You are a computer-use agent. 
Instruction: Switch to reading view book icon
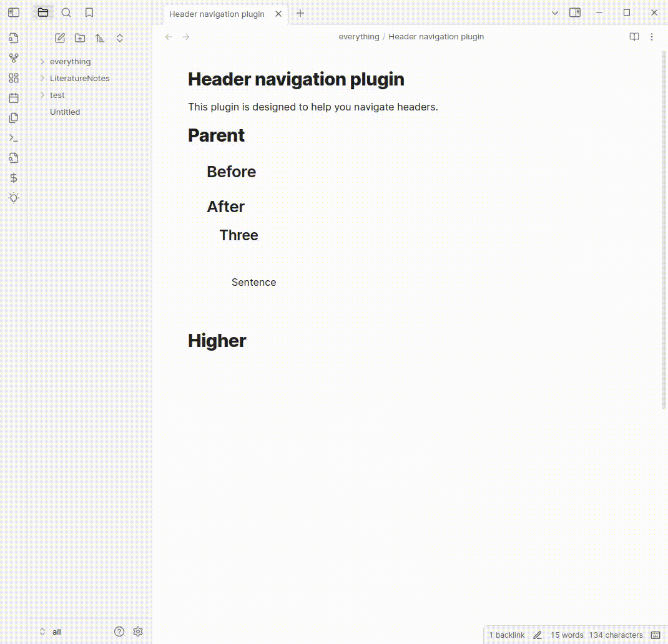click(x=634, y=37)
